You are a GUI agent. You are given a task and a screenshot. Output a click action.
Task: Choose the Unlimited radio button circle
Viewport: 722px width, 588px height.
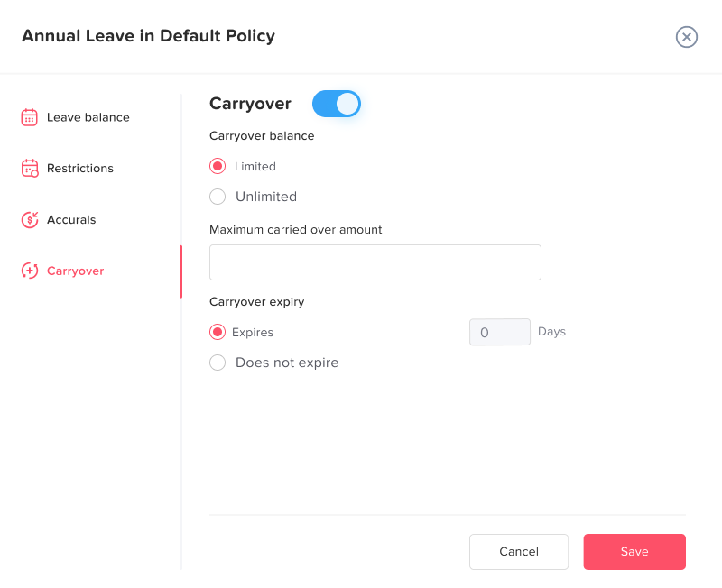[218, 197]
